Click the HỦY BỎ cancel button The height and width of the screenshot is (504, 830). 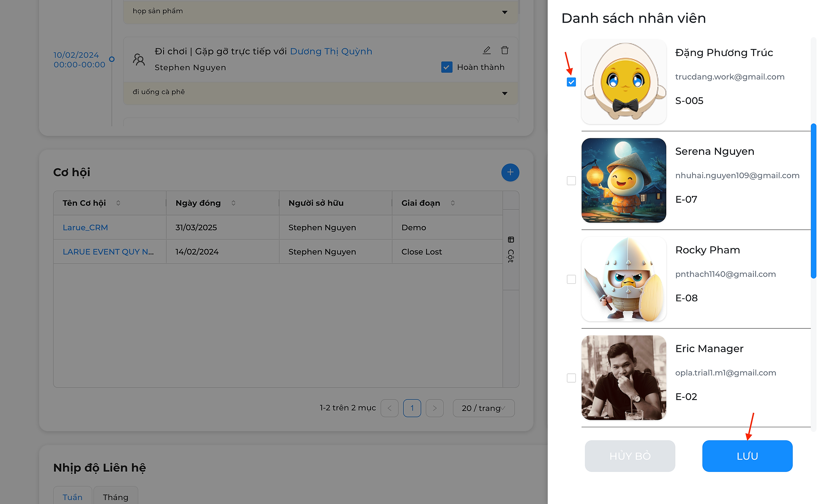[x=630, y=456]
